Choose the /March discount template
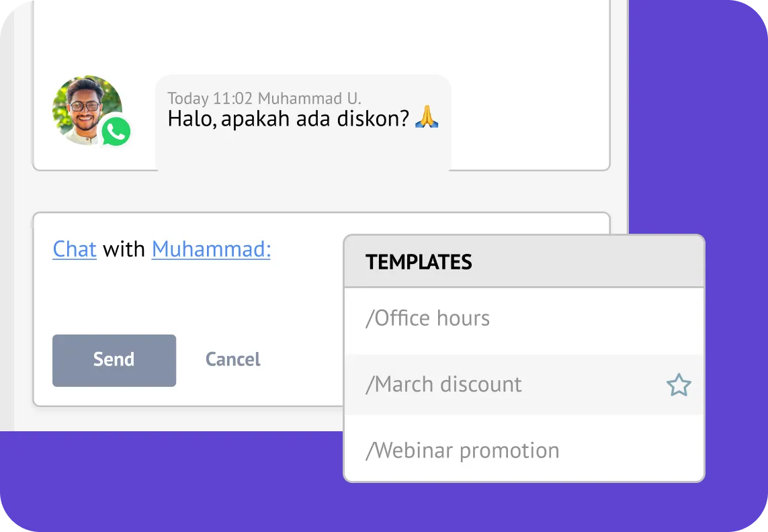The height and width of the screenshot is (532, 768). click(x=443, y=384)
